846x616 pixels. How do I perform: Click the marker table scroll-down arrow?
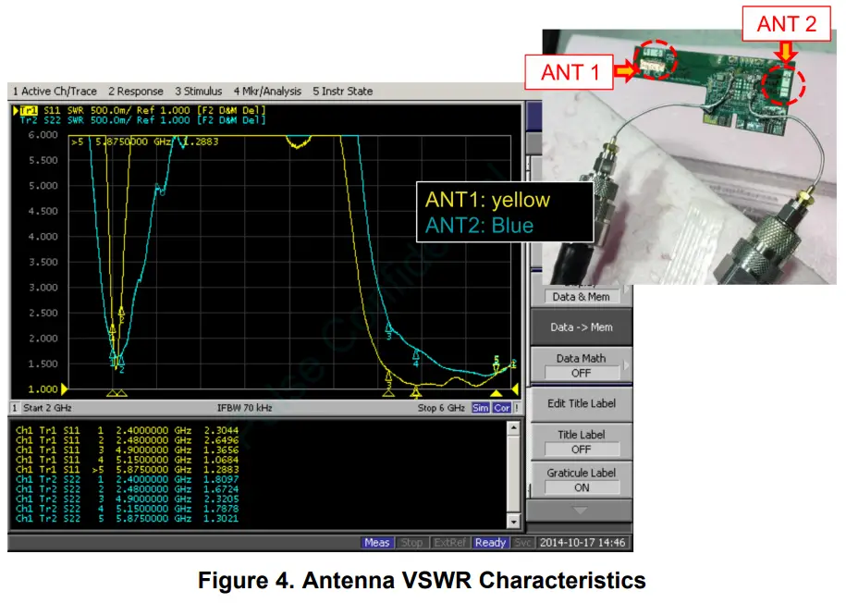pos(513,522)
